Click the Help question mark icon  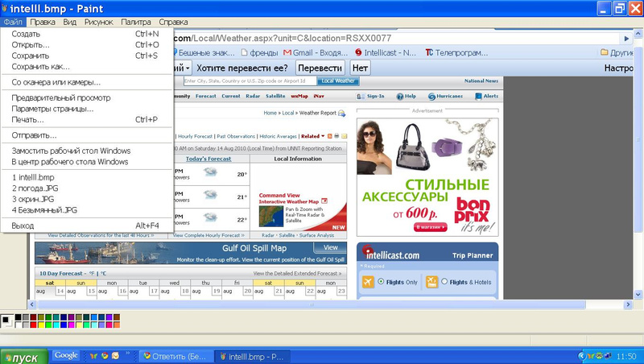(x=398, y=96)
